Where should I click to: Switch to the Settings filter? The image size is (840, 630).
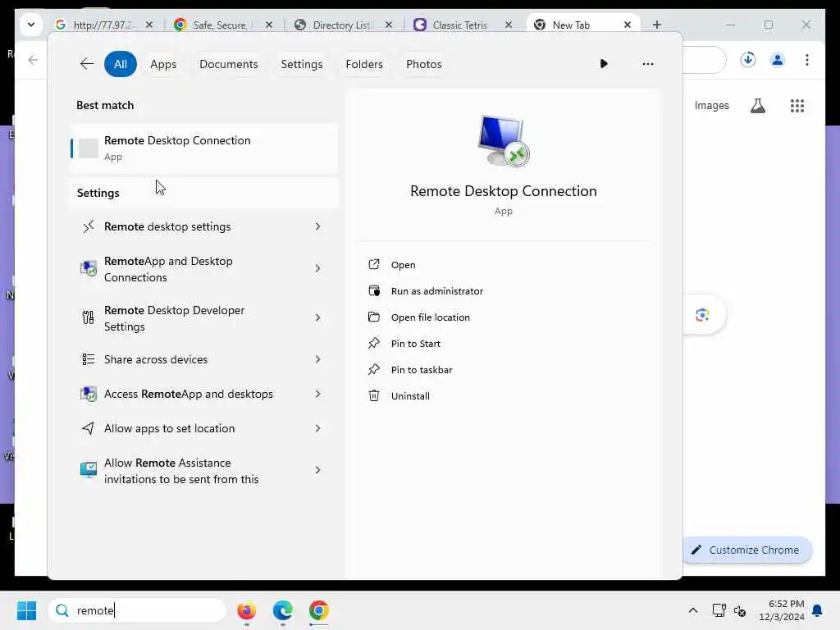[302, 64]
